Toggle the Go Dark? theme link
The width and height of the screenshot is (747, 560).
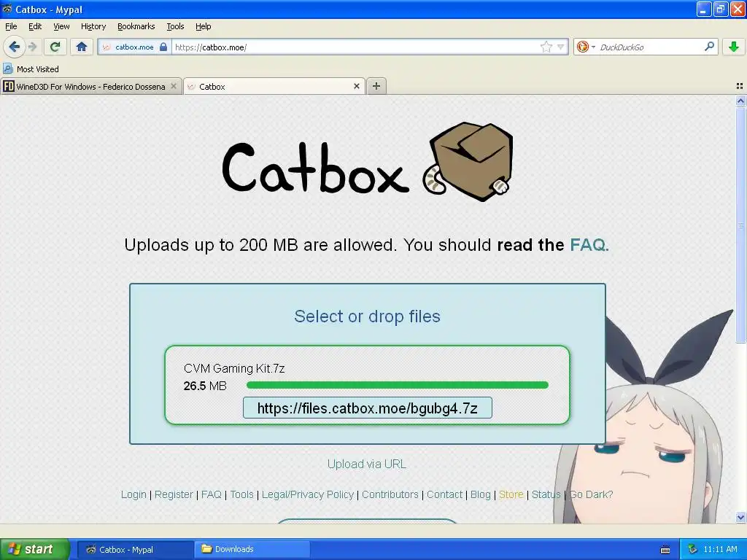point(591,494)
